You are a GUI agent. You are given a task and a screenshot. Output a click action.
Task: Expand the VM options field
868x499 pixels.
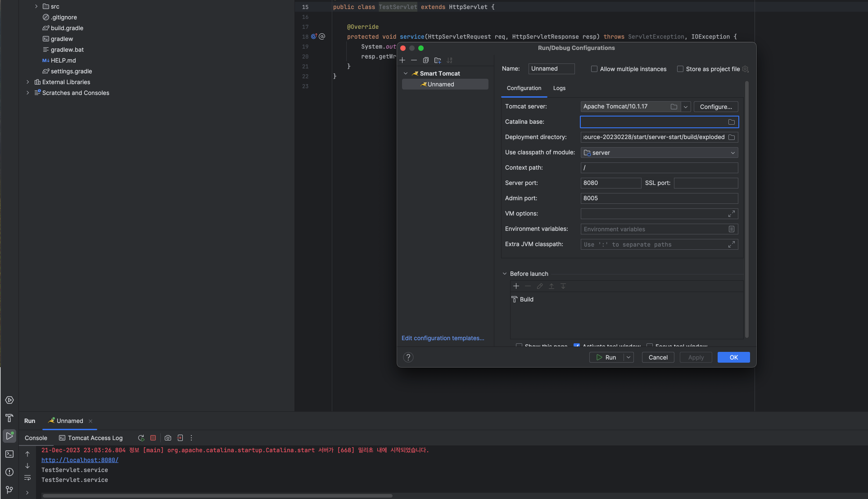coord(732,214)
